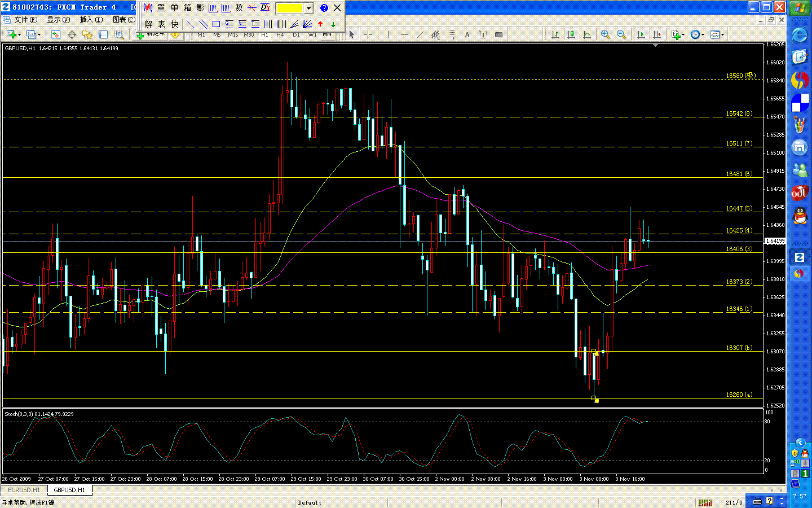Open the Market Watch window icon
This screenshot has height=508, width=812.
pyautogui.click(x=56, y=34)
